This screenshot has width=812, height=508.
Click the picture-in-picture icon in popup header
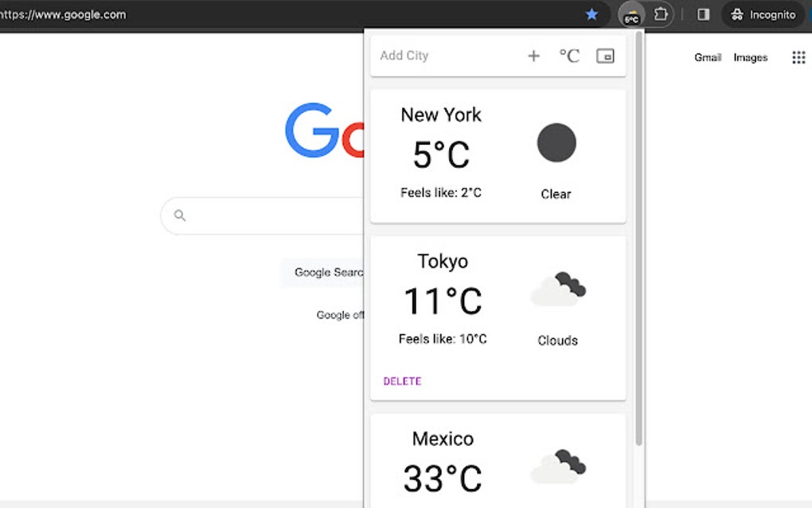[605, 56]
